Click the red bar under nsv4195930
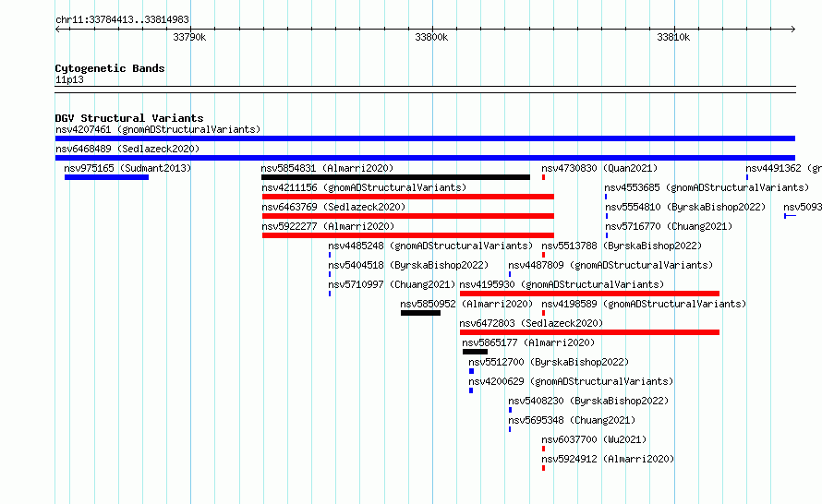 click(589, 294)
